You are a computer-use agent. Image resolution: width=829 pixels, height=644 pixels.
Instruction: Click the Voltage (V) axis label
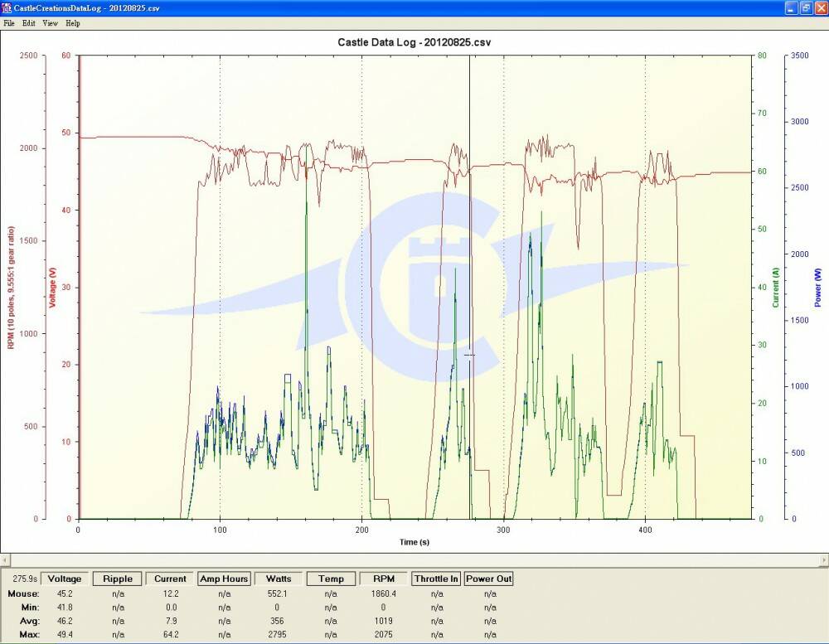[52, 287]
